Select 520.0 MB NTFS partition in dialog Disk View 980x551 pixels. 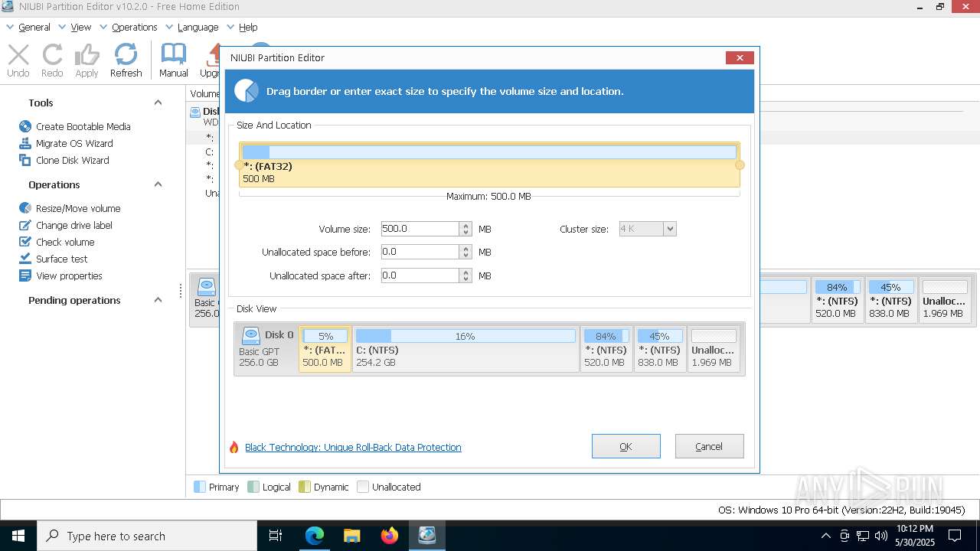(606, 349)
